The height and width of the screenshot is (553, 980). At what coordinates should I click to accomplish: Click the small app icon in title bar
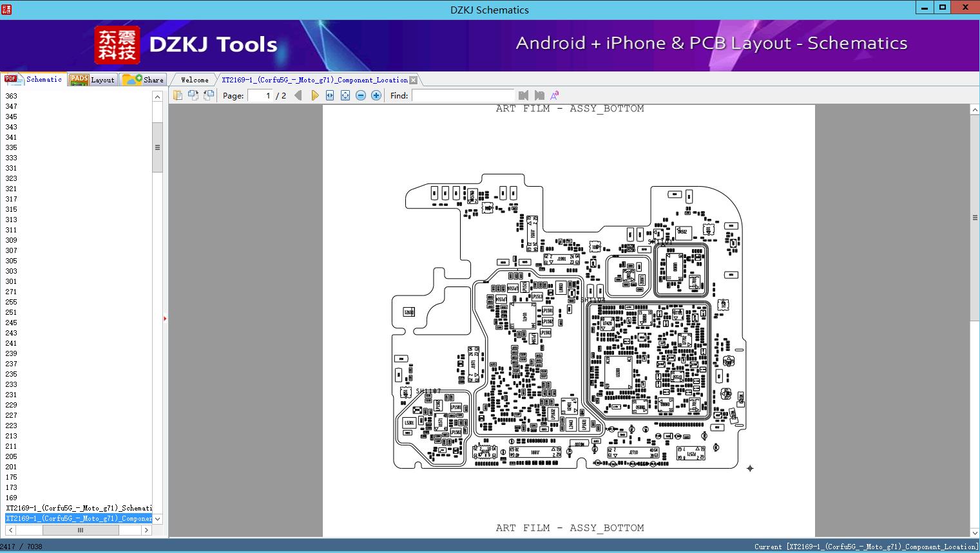[6, 9]
